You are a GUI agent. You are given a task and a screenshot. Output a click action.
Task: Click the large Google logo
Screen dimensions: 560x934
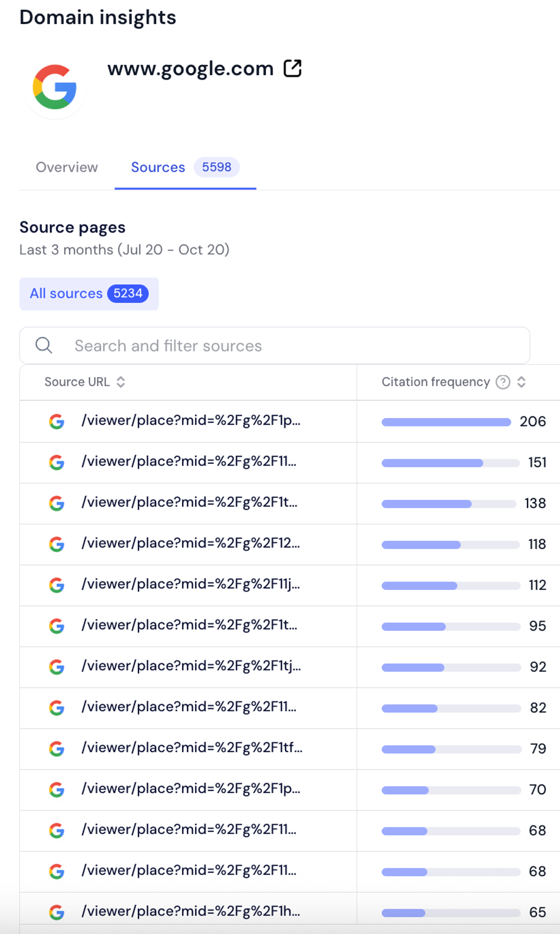coord(55,87)
